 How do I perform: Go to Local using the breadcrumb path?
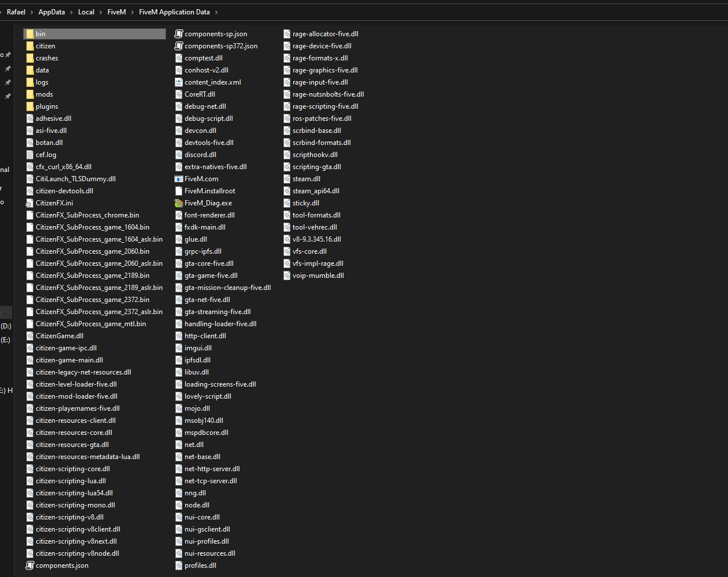point(86,12)
